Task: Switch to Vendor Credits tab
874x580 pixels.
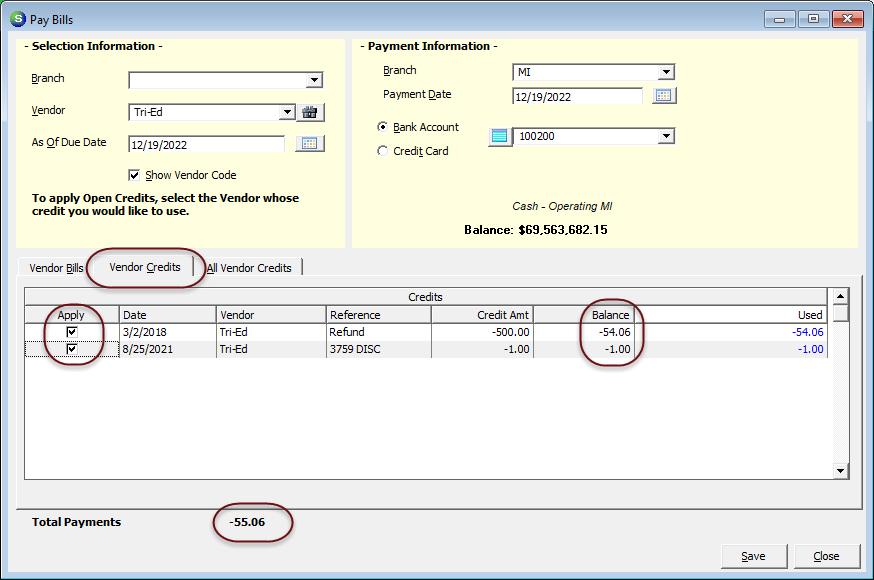Action: (145, 267)
